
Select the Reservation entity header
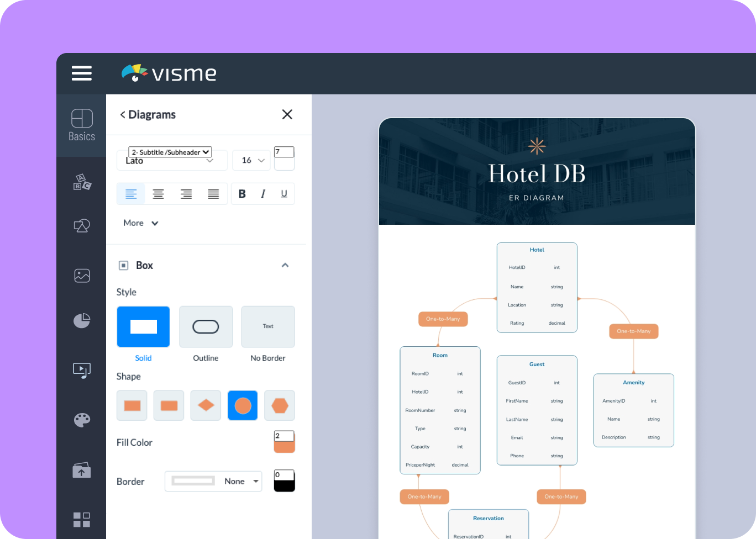(x=489, y=519)
